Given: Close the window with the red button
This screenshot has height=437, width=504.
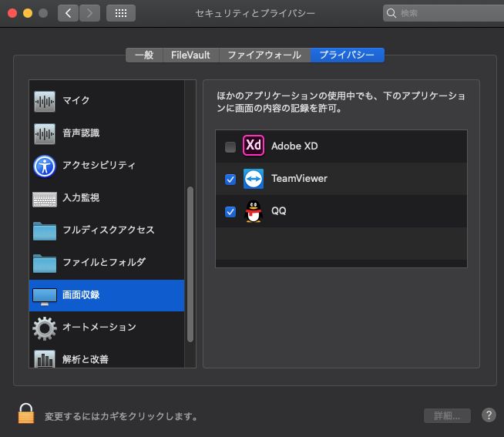Looking at the screenshot, I should coord(12,13).
